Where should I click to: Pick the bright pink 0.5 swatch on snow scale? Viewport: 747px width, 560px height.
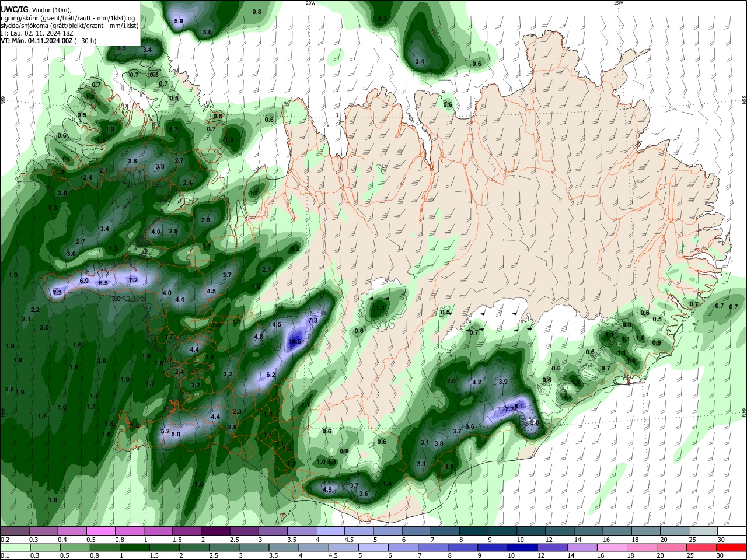click(x=100, y=531)
